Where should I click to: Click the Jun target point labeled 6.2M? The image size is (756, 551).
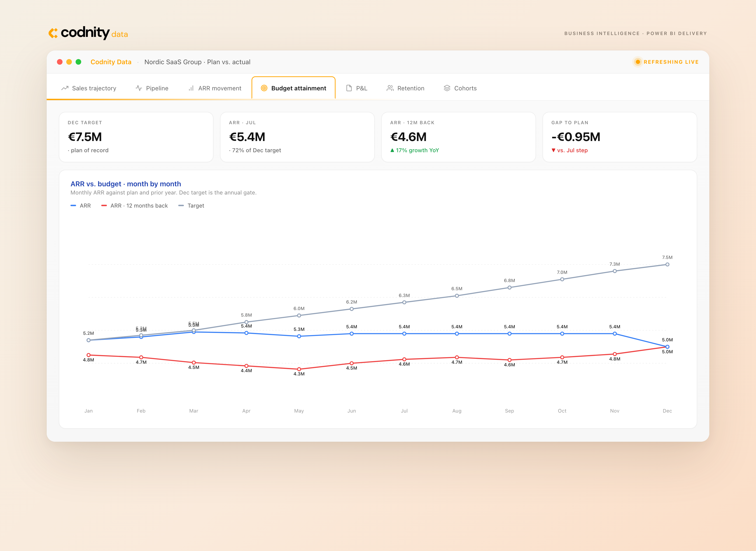(352, 309)
